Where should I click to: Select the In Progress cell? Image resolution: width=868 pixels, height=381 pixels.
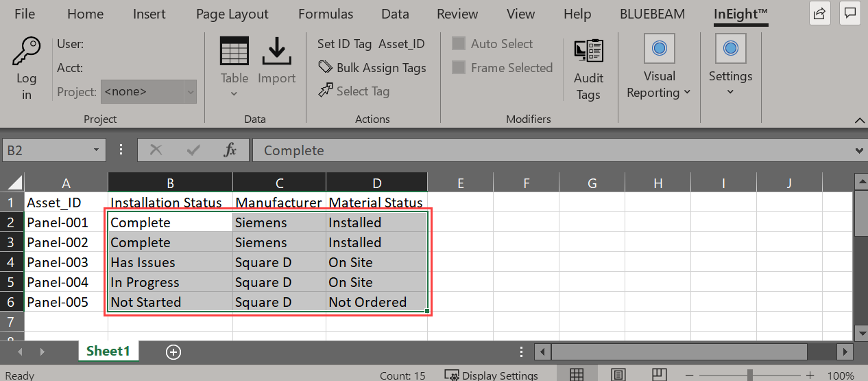click(x=170, y=282)
